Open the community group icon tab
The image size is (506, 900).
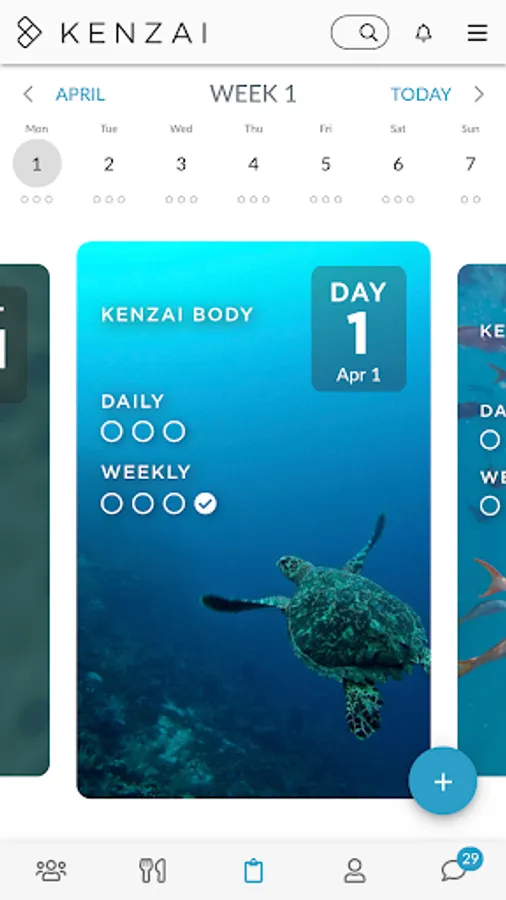click(x=51, y=870)
